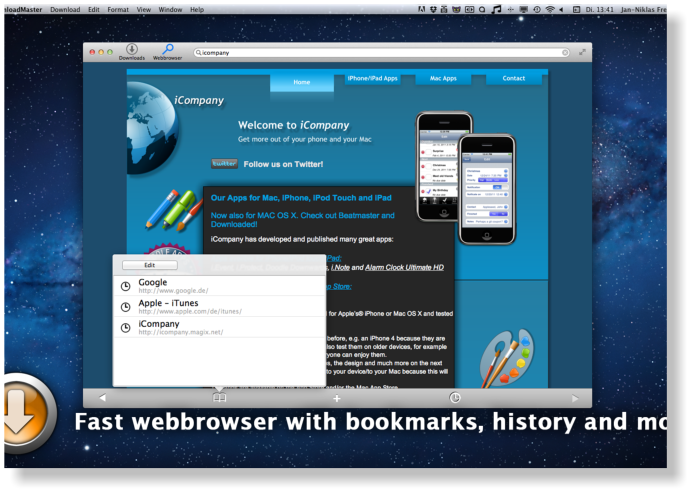Open the Window menu
The width and height of the screenshot is (698, 499).
[x=170, y=9]
